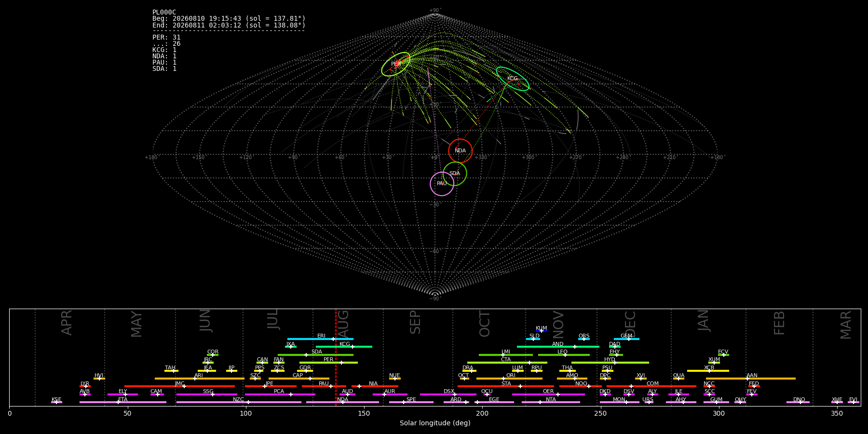The width and height of the screenshot is (868, 434).
Task: Click the QUA shower marker in January
Action: pos(678,379)
